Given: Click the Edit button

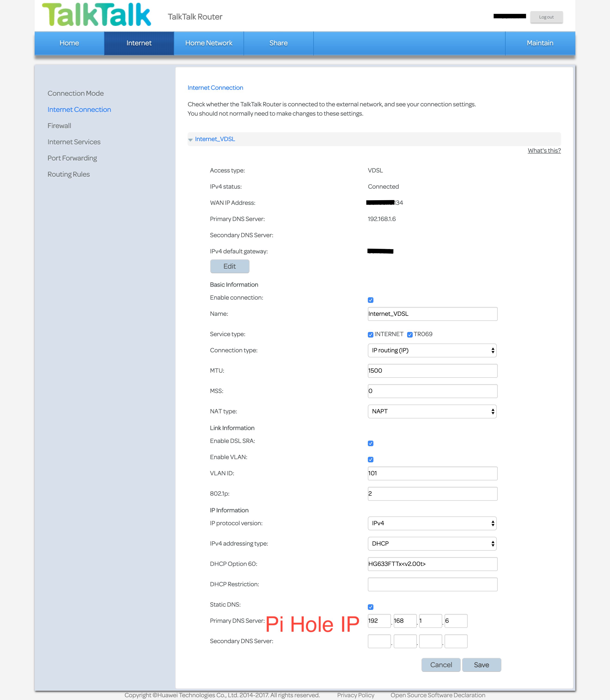Looking at the screenshot, I should (230, 266).
